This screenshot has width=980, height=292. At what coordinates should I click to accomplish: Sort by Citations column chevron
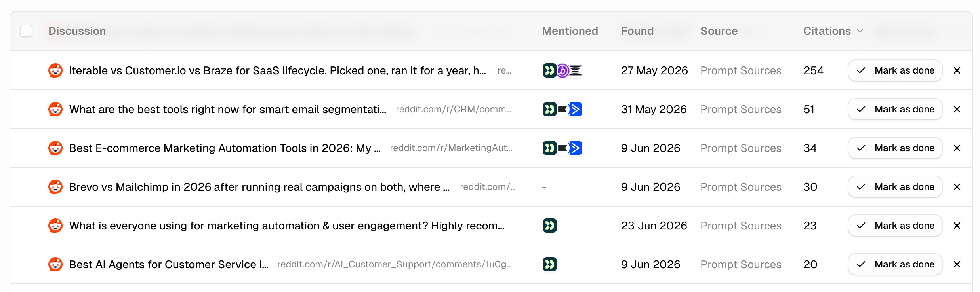[x=860, y=31]
